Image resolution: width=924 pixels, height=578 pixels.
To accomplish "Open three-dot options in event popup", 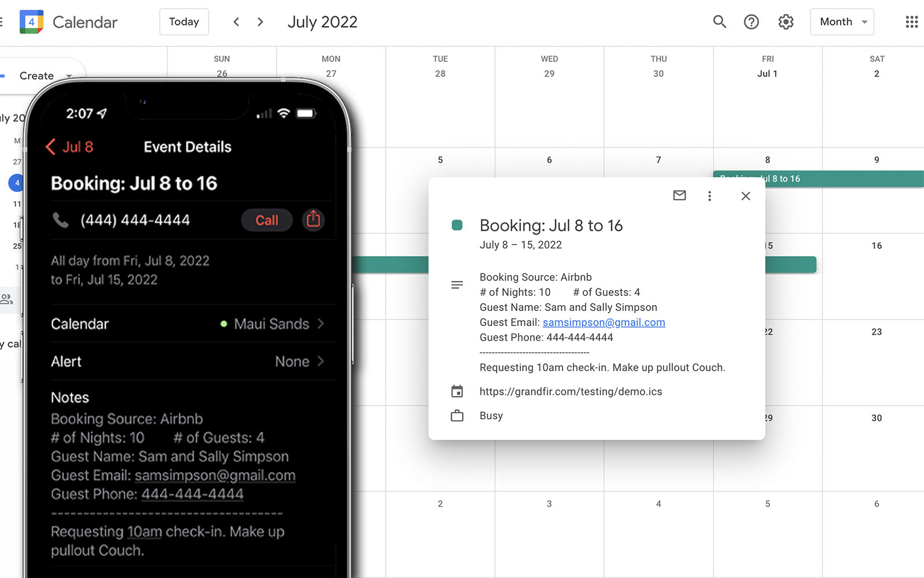I will (710, 196).
